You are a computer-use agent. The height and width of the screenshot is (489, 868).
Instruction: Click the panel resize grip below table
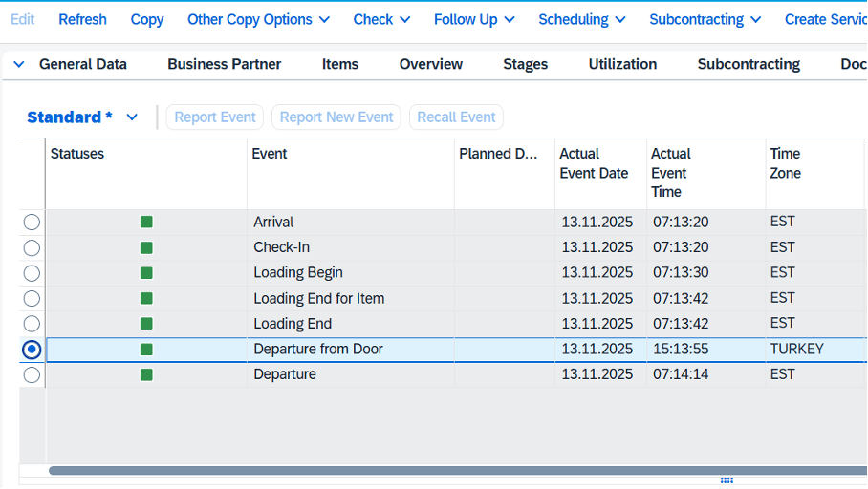pyautogui.click(x=727, y=480)
